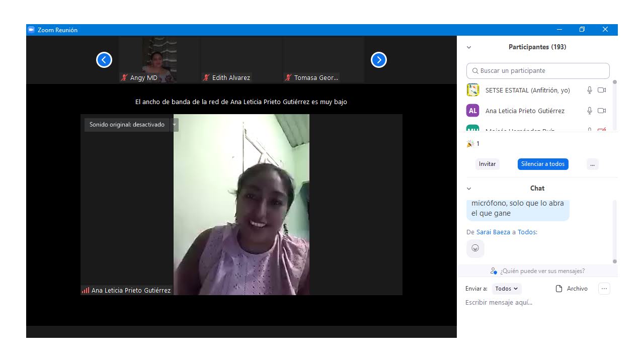Select Edith Alvarez video tile
This screenshot has height=362, width=644.
pos(241,60)
